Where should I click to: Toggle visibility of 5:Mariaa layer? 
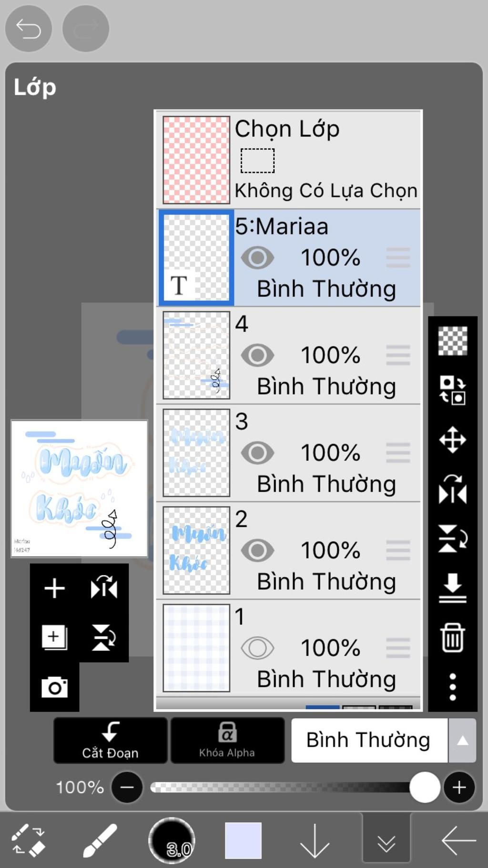[257, 257]
